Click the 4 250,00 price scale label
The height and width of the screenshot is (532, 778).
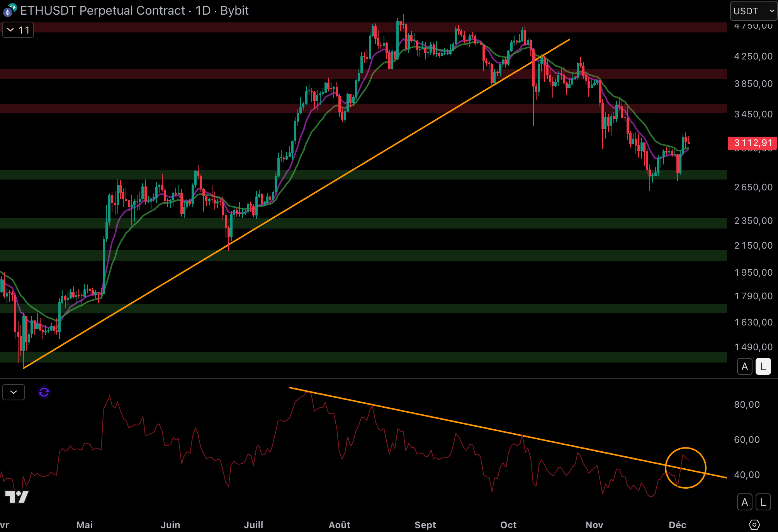coord(753,56)
